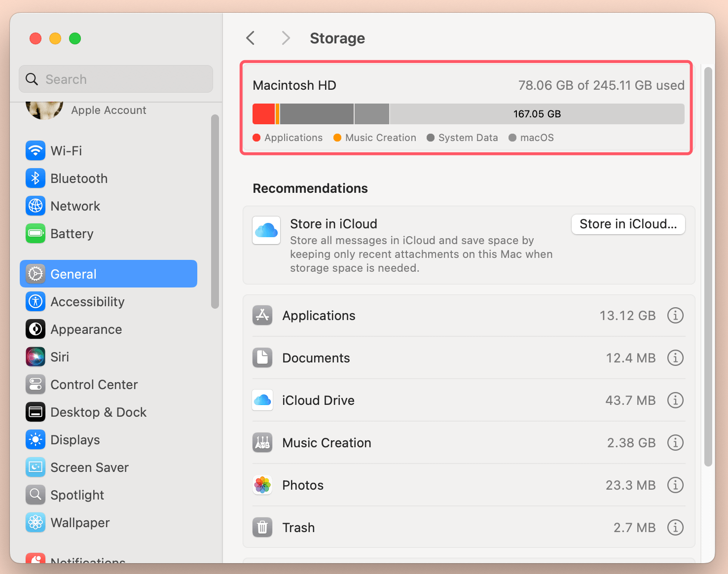Click the Displays sun icon

36,440
